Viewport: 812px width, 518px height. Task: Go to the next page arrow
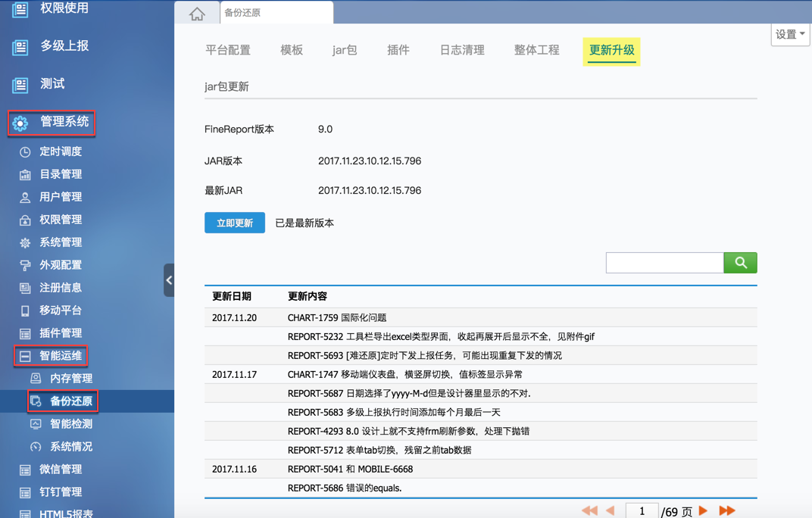703,510
